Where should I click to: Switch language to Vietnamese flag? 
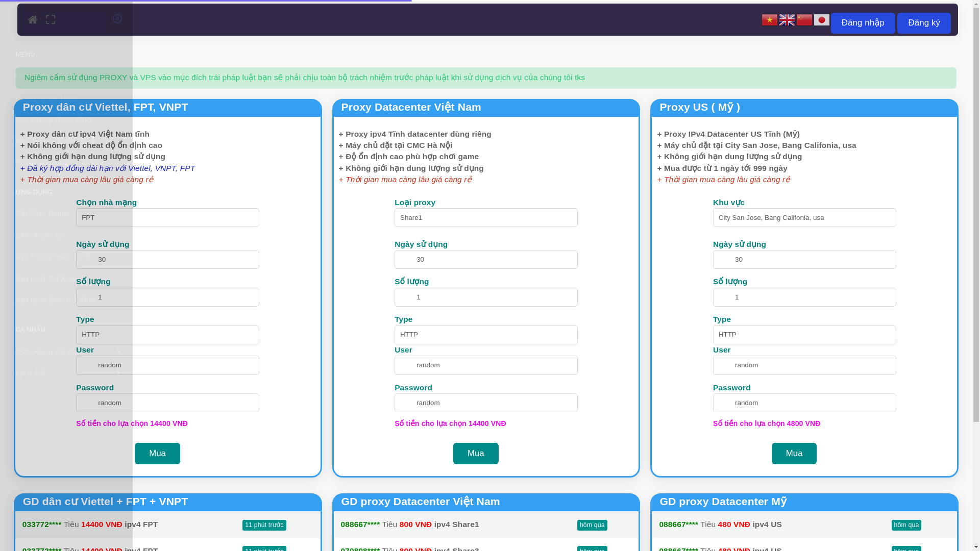tap(770, 20)
